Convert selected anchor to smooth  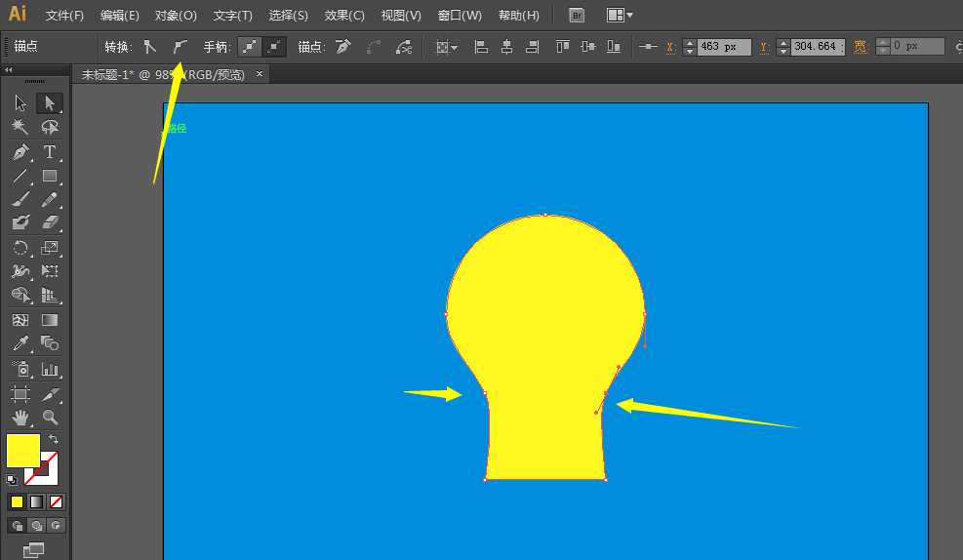point(180,46)
